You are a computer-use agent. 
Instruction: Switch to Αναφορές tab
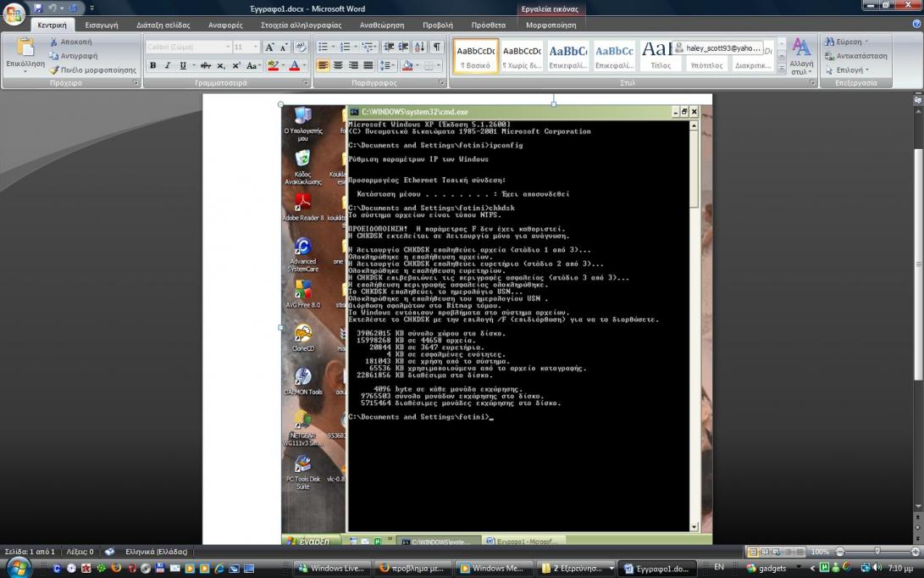click(x=225, y=25)
